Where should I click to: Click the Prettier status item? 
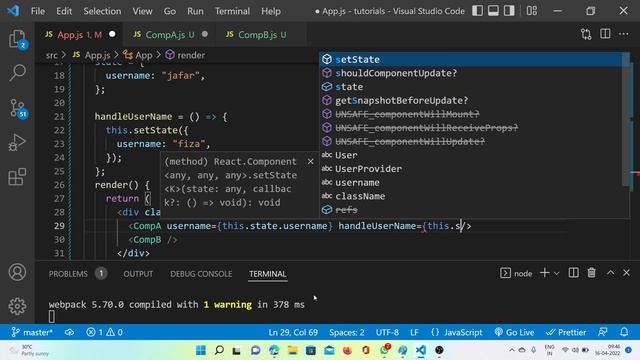(566, 333)
